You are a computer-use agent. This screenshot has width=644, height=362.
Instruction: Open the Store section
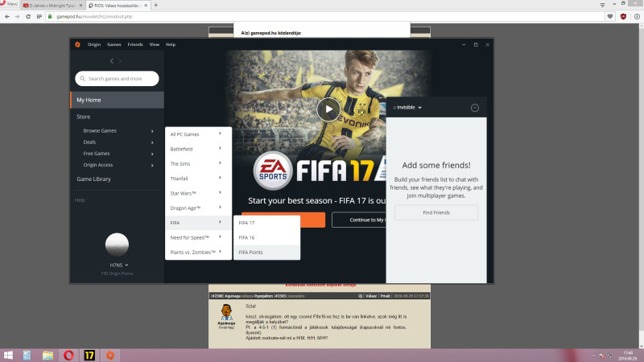[84, 117]
